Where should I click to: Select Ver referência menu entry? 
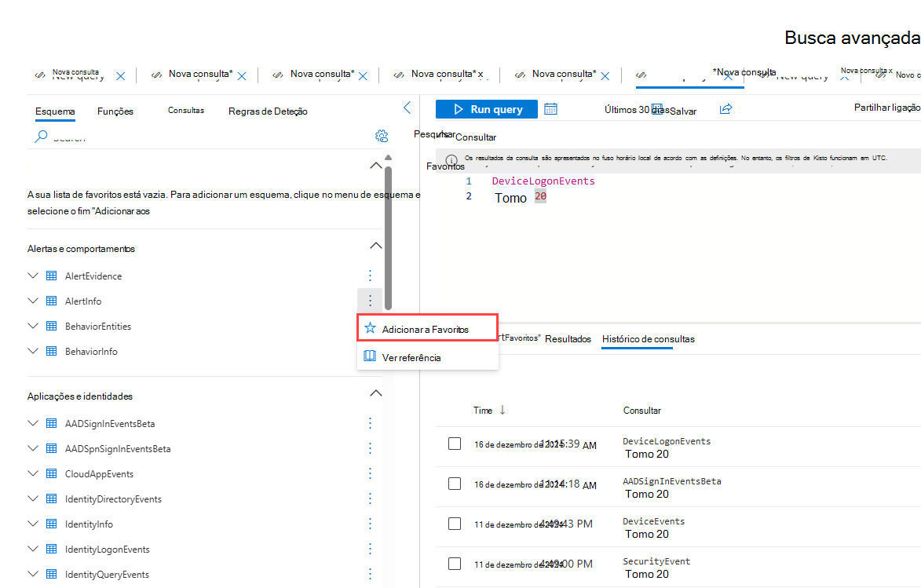pos(428,357)
